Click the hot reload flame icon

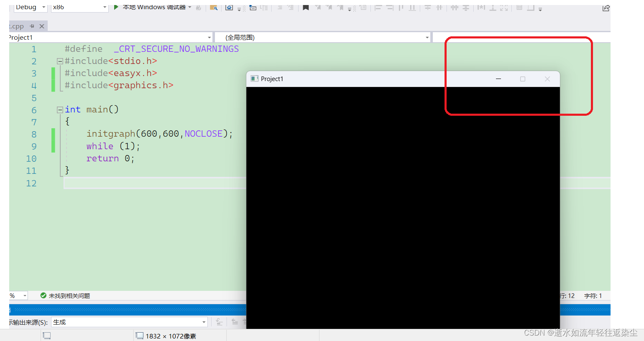click(x=198, y=8)
